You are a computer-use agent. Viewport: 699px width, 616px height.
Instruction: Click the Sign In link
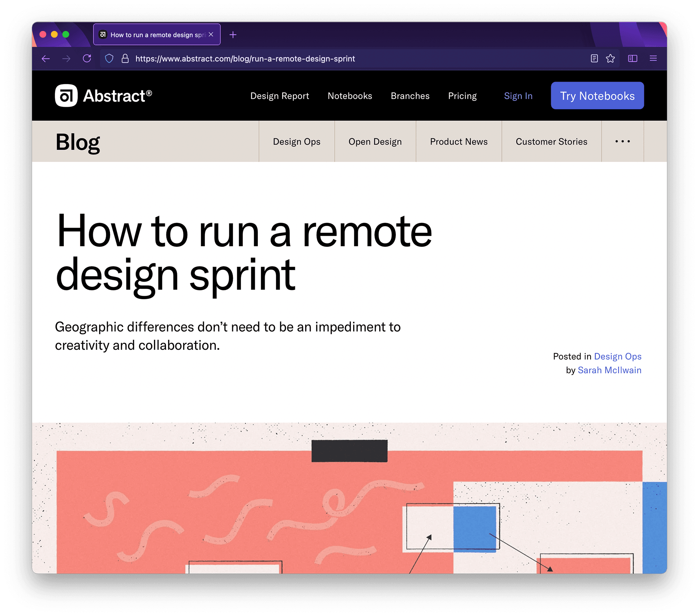click(518, 96)
